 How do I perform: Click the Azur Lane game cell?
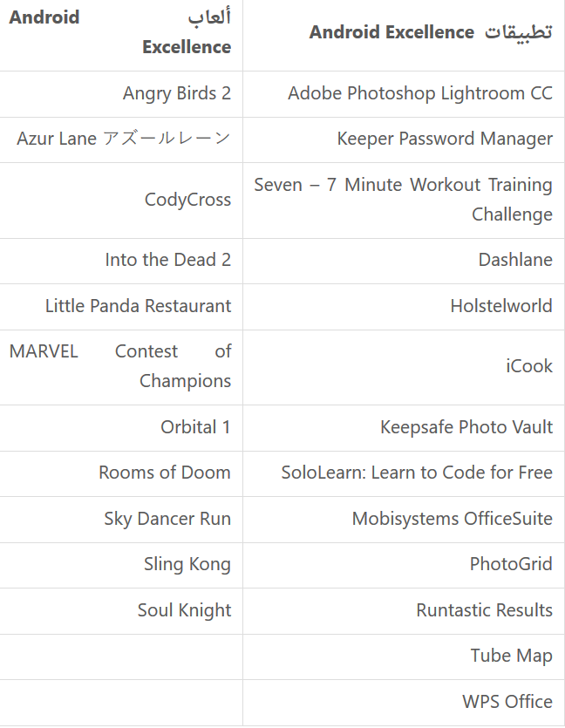[124, 139]
